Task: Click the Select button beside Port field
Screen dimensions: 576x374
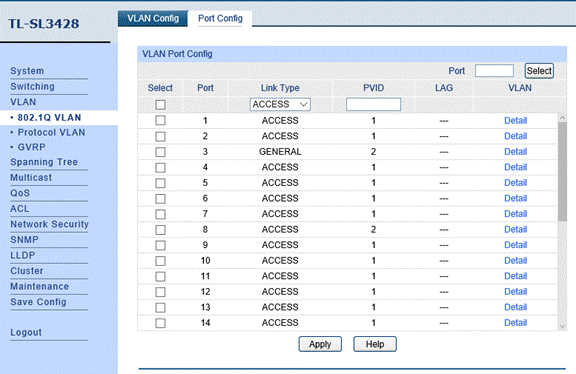Action: [539, 71]
